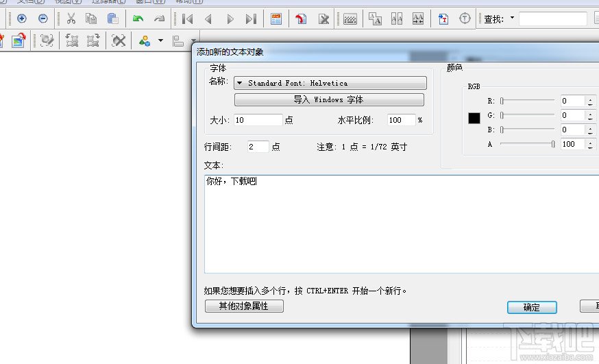Click the B value field
This screenshot has height=364, width=599.
tap(572, 130)
